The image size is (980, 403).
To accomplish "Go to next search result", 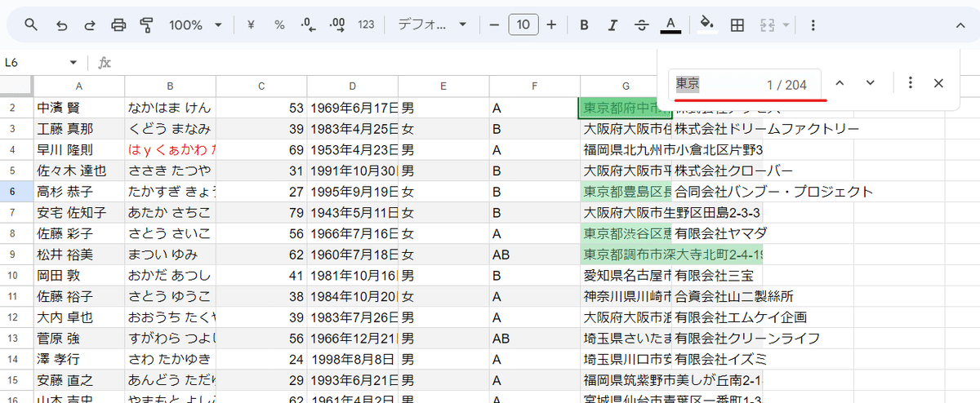I will click(x=870, y=83).
